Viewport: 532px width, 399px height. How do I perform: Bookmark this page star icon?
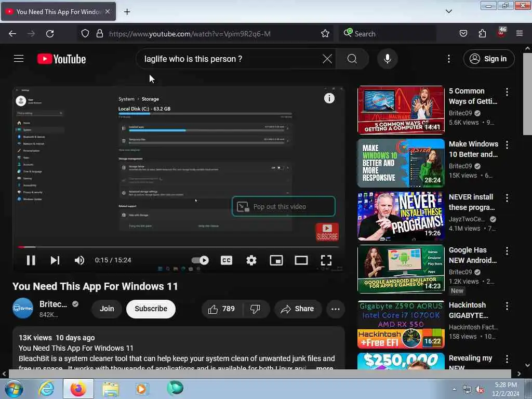[x=325, y=34]
